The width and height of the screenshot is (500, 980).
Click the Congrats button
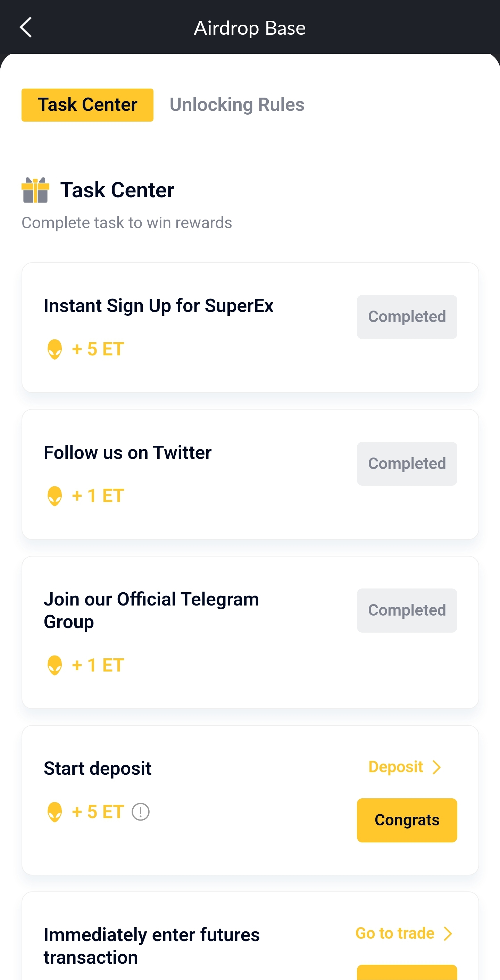(x=407, y=820)
